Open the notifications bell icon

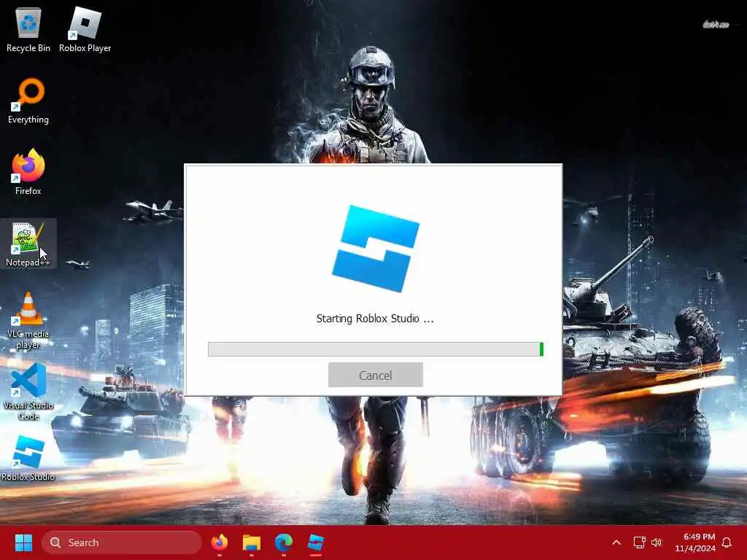tap(727, 542)
